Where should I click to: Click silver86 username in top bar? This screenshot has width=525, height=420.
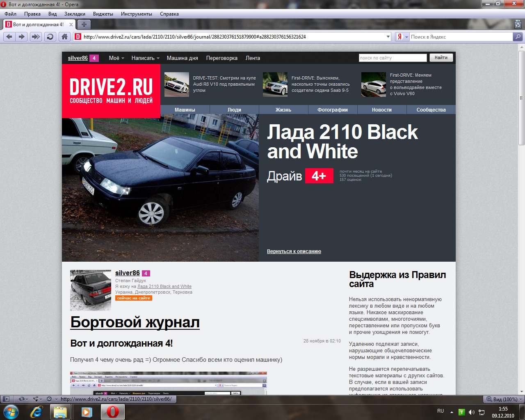point(78,58)
